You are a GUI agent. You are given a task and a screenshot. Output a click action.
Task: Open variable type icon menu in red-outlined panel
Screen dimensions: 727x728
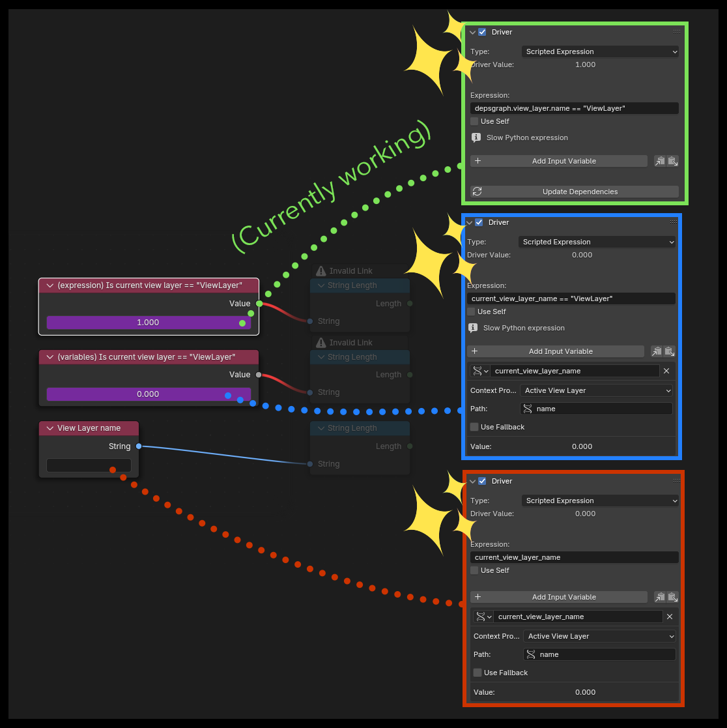[x=483, y=617]
